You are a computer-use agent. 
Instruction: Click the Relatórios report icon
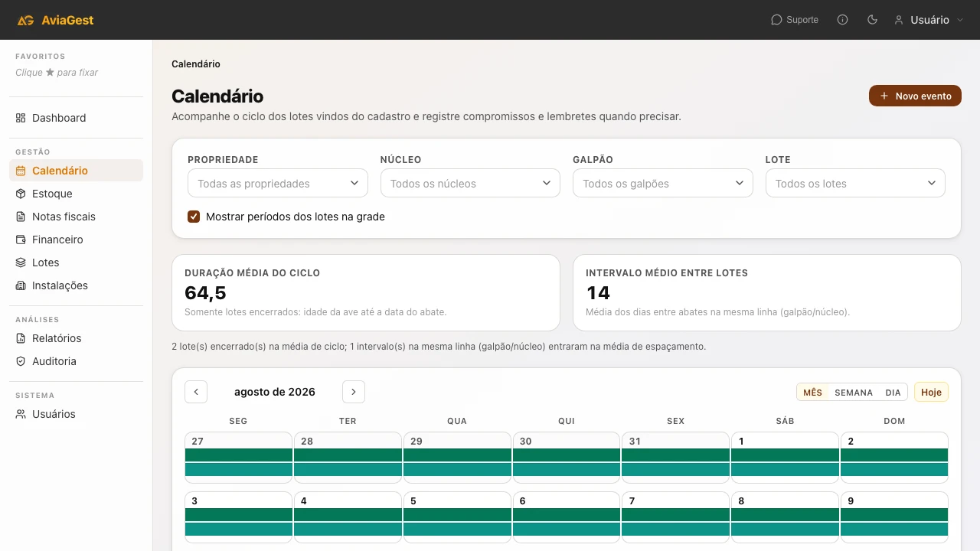(21, 338)
